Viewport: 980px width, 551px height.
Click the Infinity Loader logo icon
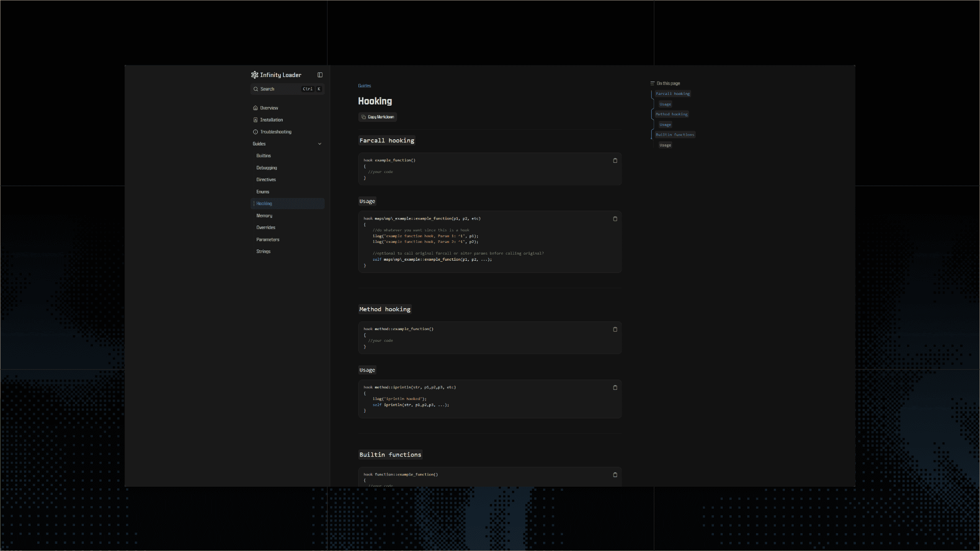[x=255, y=75]
